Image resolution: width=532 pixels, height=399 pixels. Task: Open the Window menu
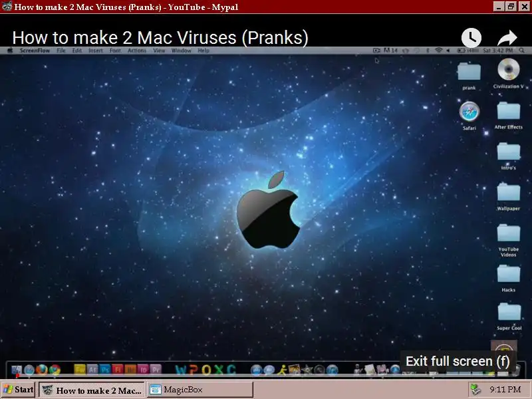[181, 51]
